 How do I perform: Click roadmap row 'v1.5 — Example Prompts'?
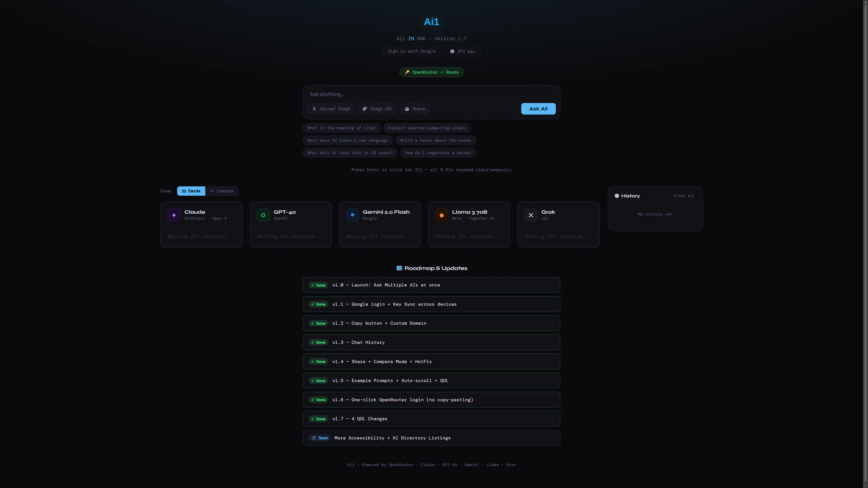[431, 380]
